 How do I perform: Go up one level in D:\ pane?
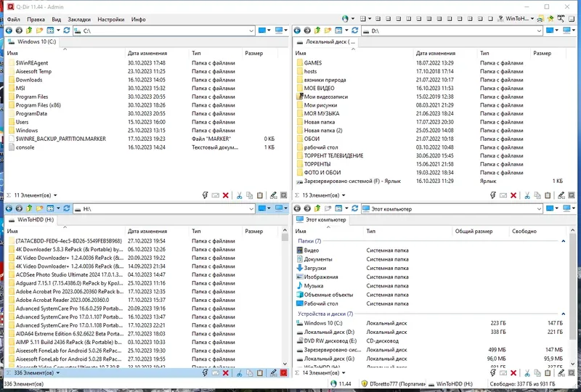click(x=317, y=30)
